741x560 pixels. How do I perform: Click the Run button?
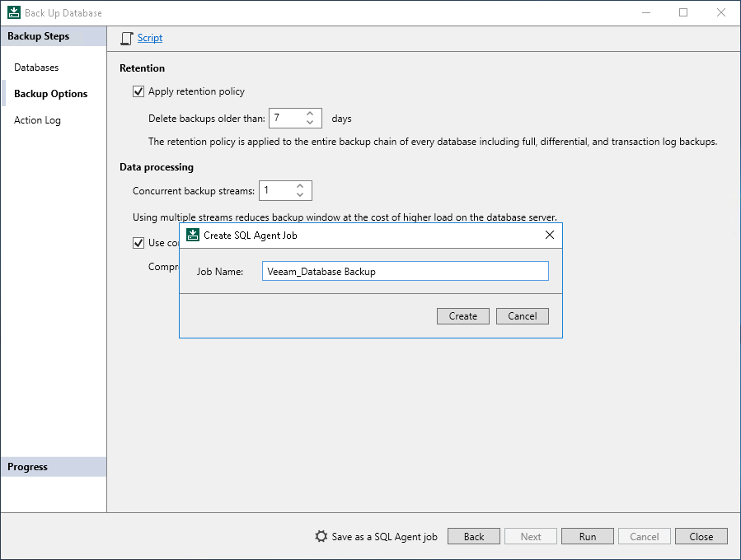(x=587, y=536)
